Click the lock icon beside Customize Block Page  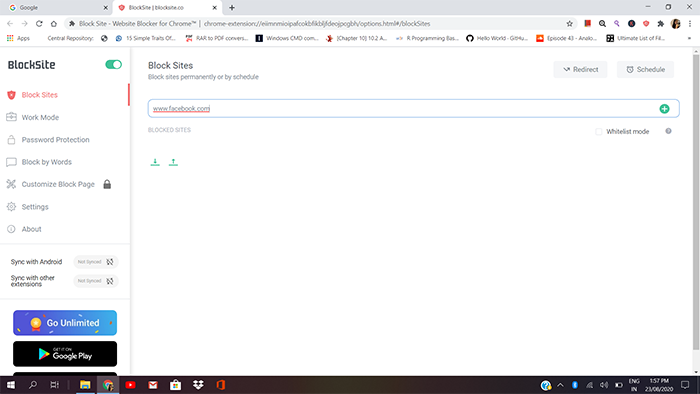[107, 184]
